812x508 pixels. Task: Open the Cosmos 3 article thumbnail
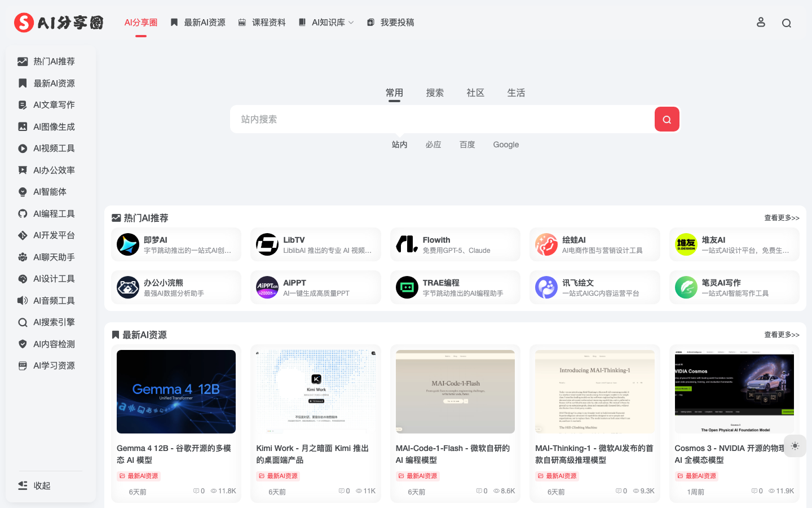pos(734,392)
